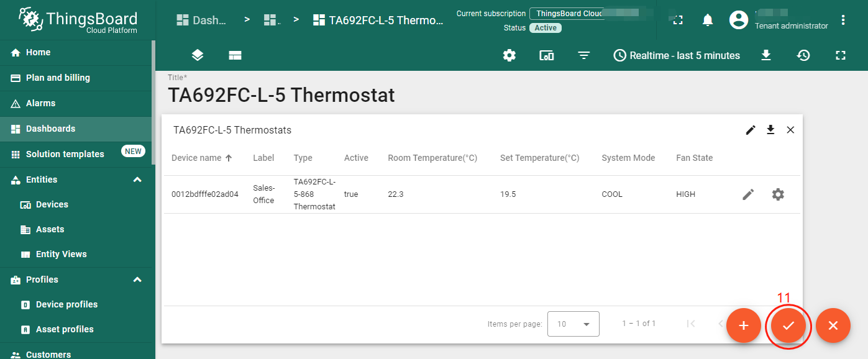
Task: Collapse the Entities group
Action: coord(137,180)
